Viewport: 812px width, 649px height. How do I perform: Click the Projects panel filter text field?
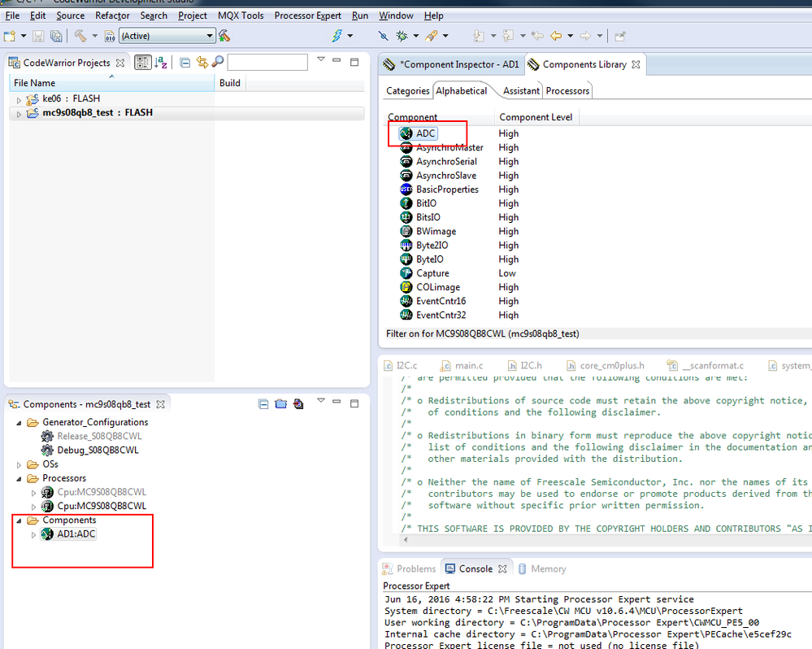tap(267, 63)
